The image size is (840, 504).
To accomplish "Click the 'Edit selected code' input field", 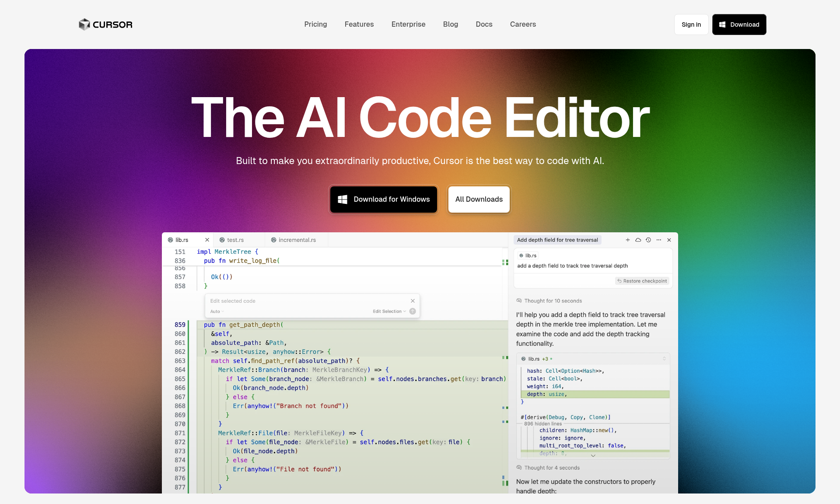I will [x=308, y=301].
